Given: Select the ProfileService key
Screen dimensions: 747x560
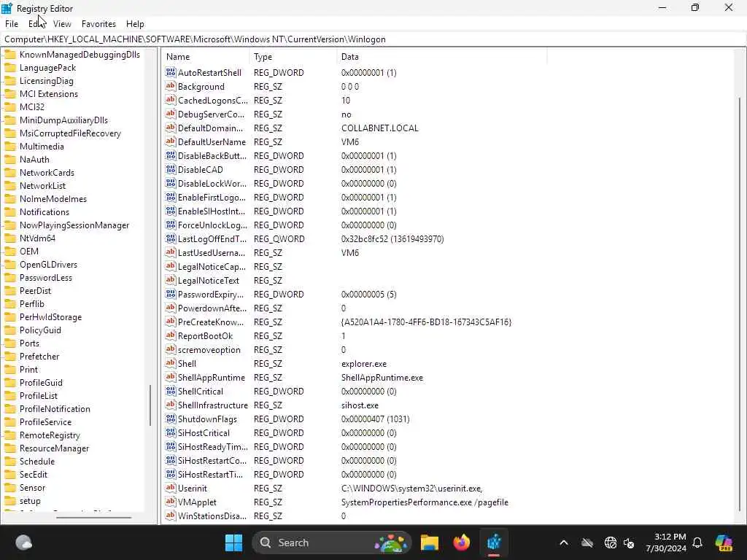Looking at the screenshot, I should point(45,422).
